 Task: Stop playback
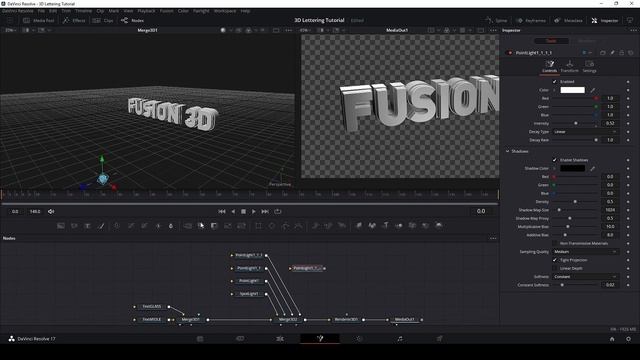[x=243, y=211]
